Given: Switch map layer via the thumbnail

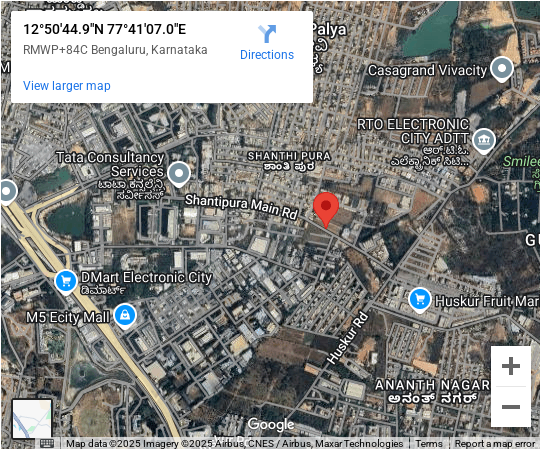Looking at the screenshot, I should [32, 419].
